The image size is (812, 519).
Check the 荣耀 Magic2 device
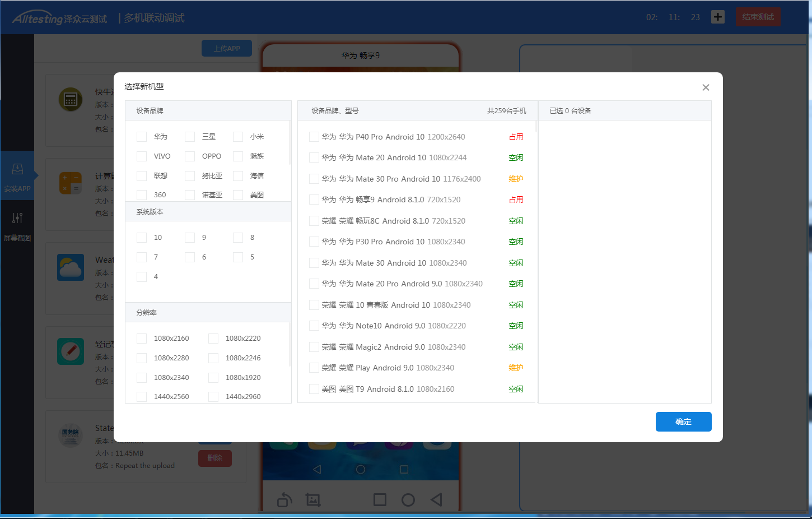click(x=314, y=347)
